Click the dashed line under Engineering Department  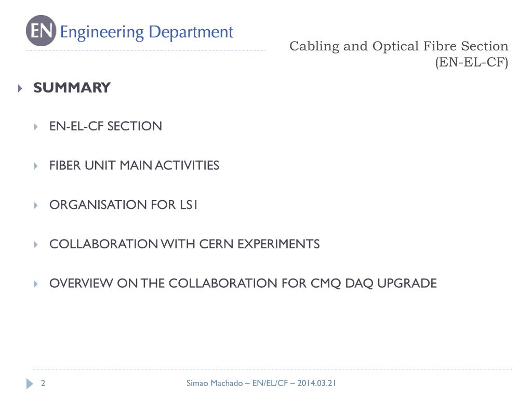146,50
